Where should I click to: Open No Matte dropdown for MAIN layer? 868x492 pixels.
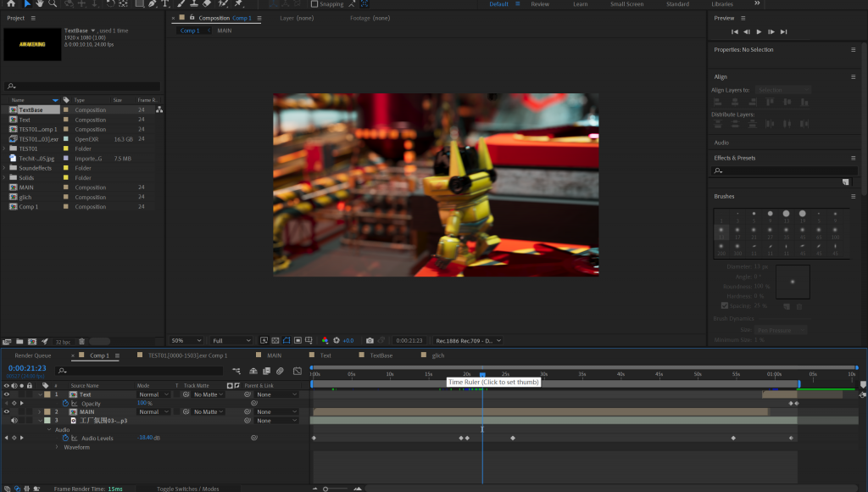pyautogui.click(x=209, y=411)
